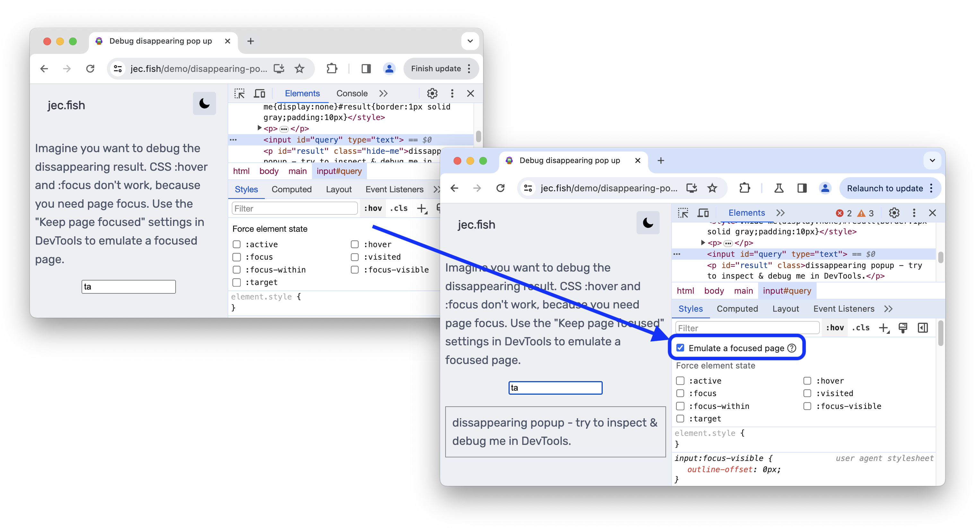Viewport: 980px width, 528px height.
Task: Toggle the :focus force element state
Action: pos(680,393)
